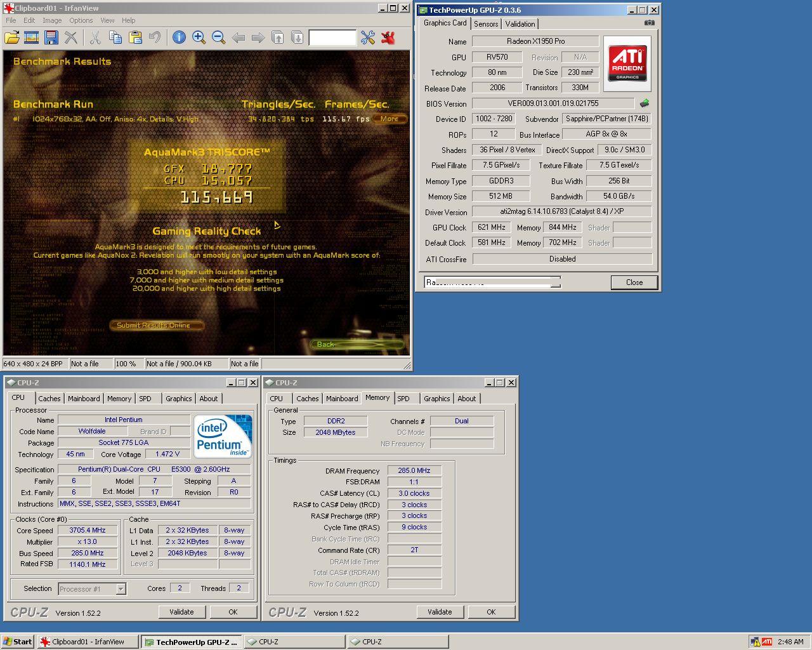Open the Image menu in IrfanView
The width and height of the screenshot is (812, 650).
[x=52, y=20]
